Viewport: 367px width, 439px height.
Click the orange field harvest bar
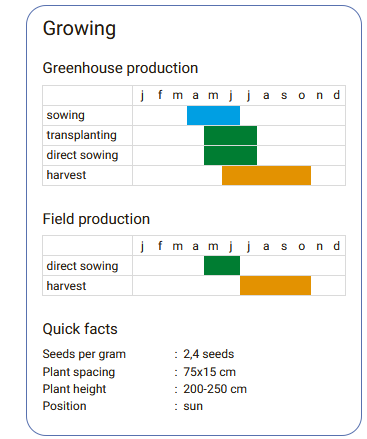click(275, 286)
